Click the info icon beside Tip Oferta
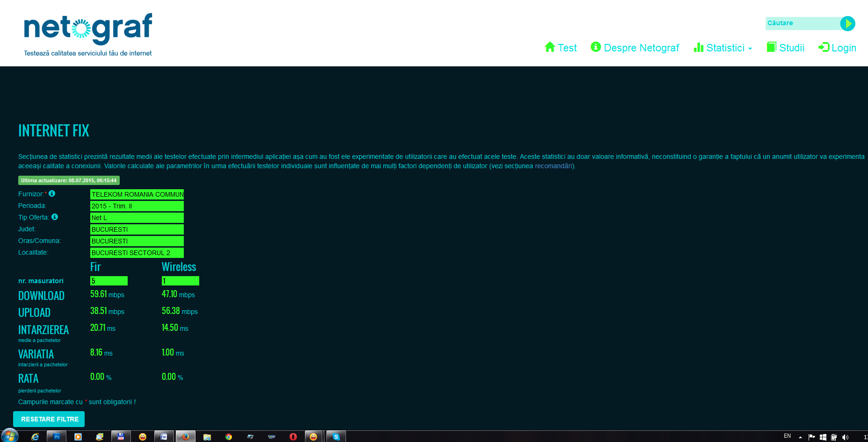The height and width of the screenshot is (442, 868). click(x=55, y=217)
